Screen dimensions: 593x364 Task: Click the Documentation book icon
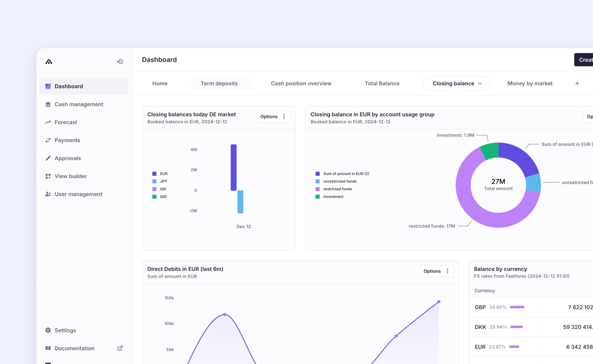pos(48,348)
